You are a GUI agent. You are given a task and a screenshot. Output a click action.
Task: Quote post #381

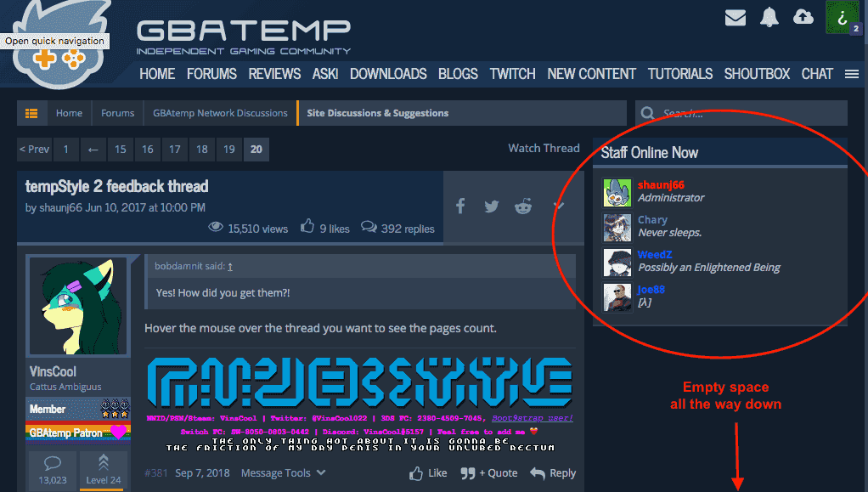(489, 473)
